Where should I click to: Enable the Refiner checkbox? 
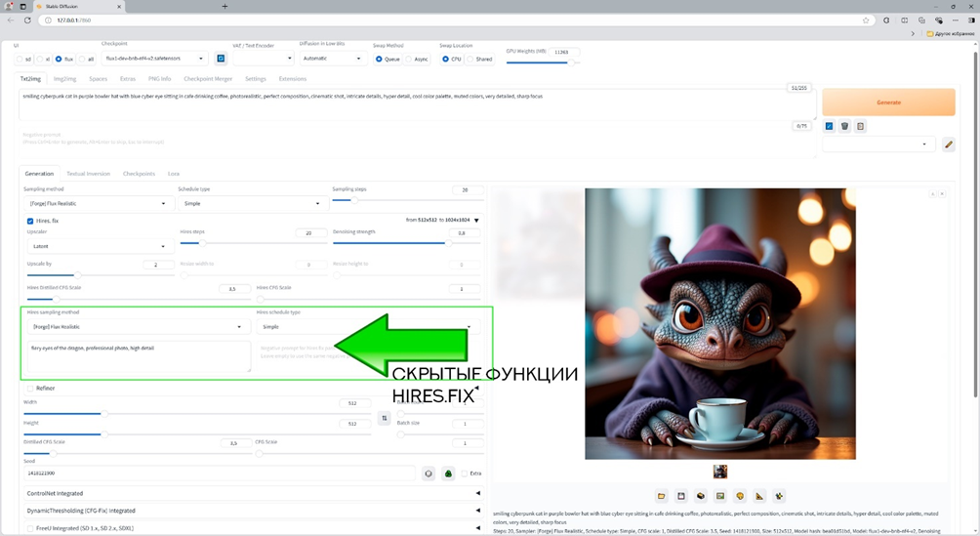pyautogui.click(x=30, y=389)
